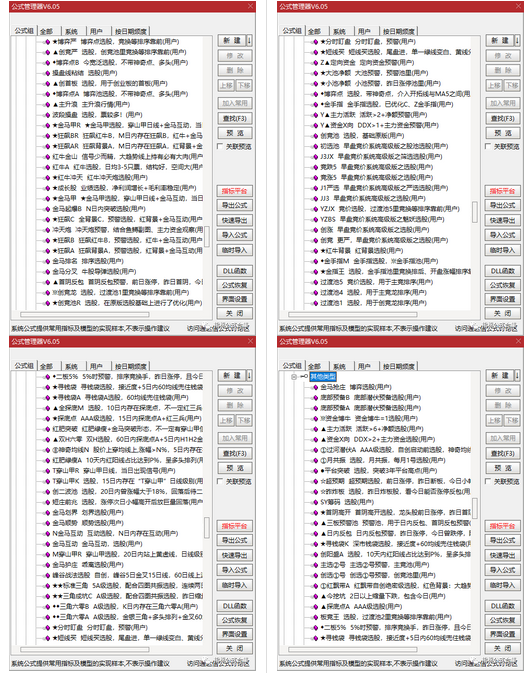This screenshot has height=673, width=528.
Task: Click 指标平台 button in top-left window
Action: (234, 191)
